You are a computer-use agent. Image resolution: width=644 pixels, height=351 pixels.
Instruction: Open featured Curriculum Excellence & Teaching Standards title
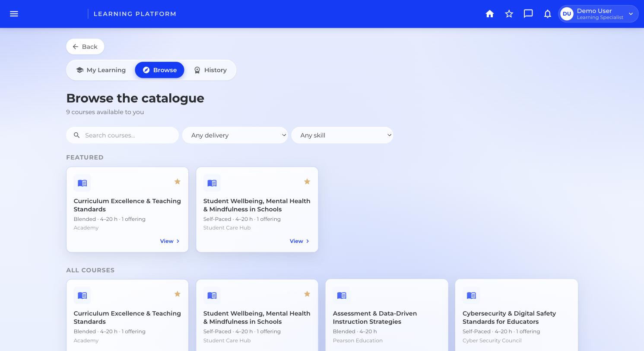pos(127,205)
